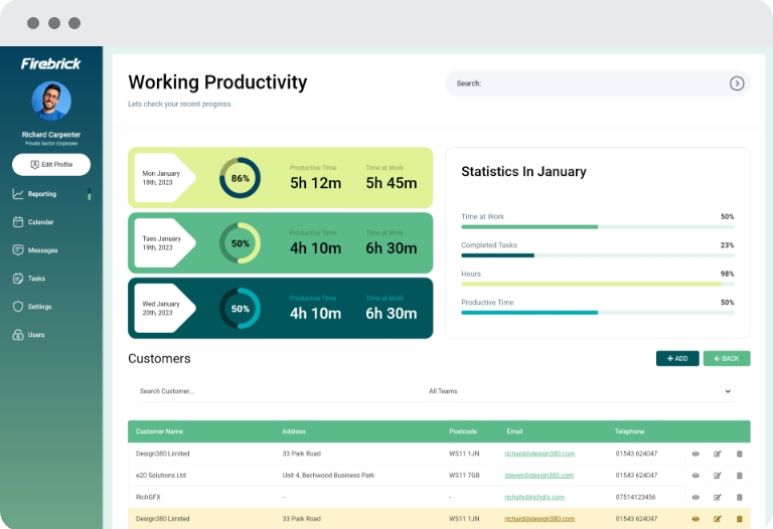
Task: Toggle view eye for first Design380 Limited
Action: click(x=696, y=454)
